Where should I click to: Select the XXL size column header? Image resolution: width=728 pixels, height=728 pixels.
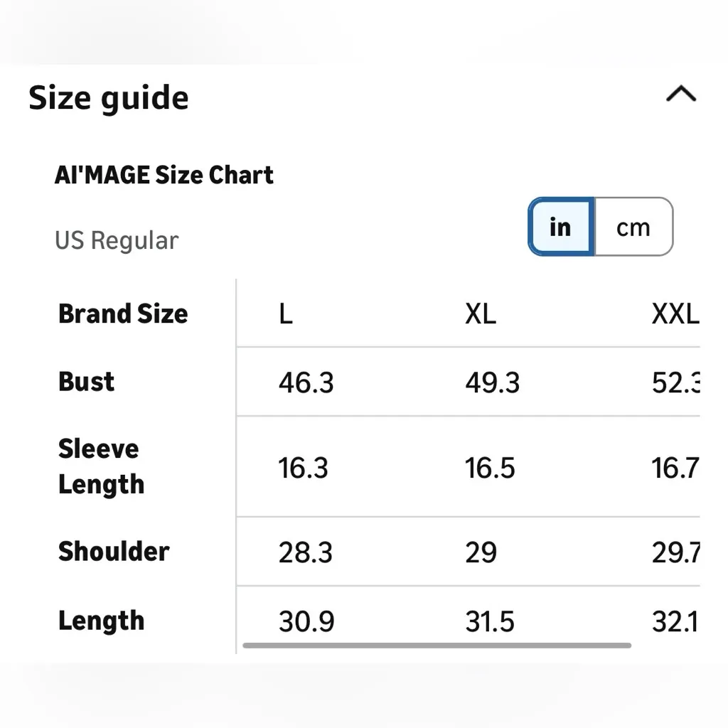pos(675,314)
